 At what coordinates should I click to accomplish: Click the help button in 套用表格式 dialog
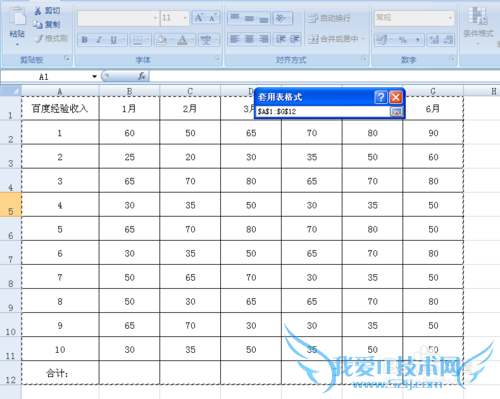pos(381,97)
